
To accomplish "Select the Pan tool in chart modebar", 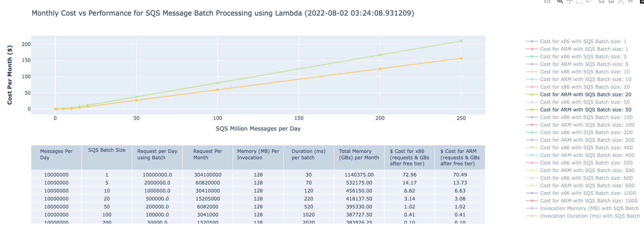I will pos(570,1).
